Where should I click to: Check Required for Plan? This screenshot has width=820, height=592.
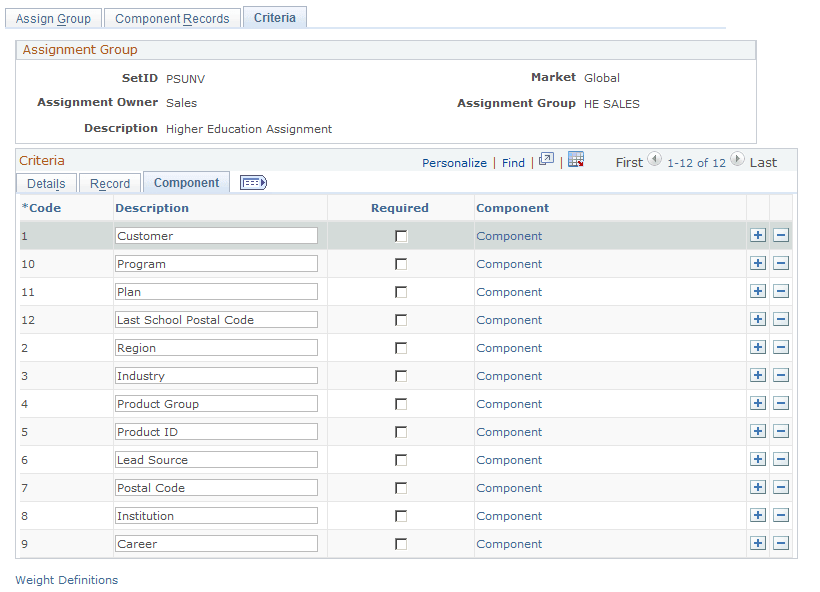(403, 291)
